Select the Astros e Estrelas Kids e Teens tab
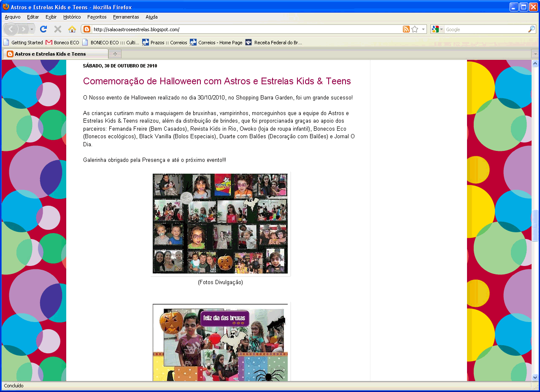The width and height of the screenshot is (540, 392). (56, 54)
